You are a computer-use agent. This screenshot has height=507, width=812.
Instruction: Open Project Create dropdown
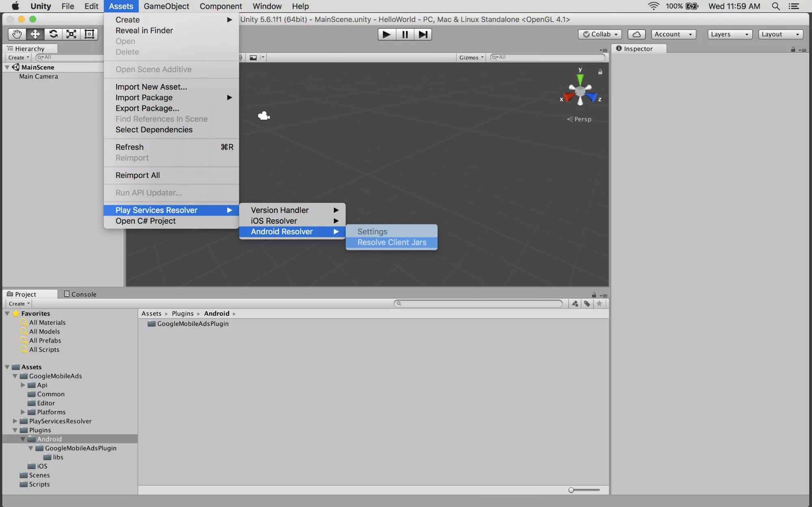click(19, 304)
